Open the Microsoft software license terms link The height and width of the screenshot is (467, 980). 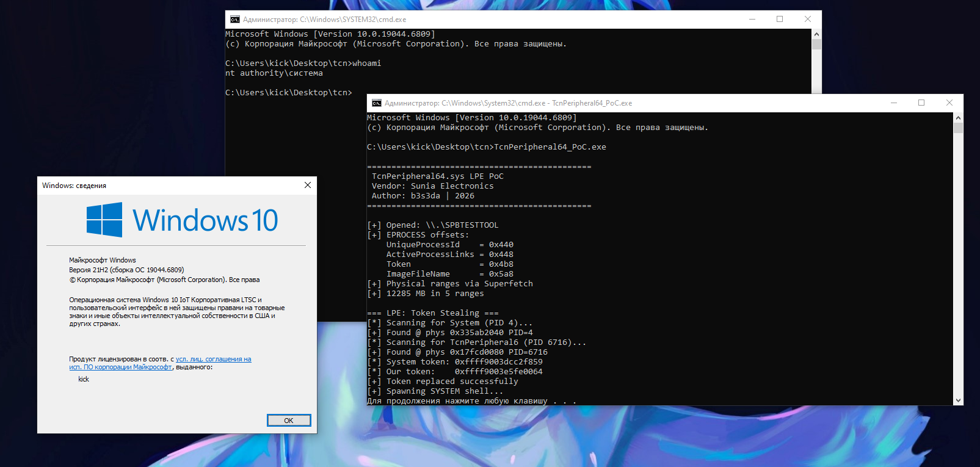(x=160, y=363)
